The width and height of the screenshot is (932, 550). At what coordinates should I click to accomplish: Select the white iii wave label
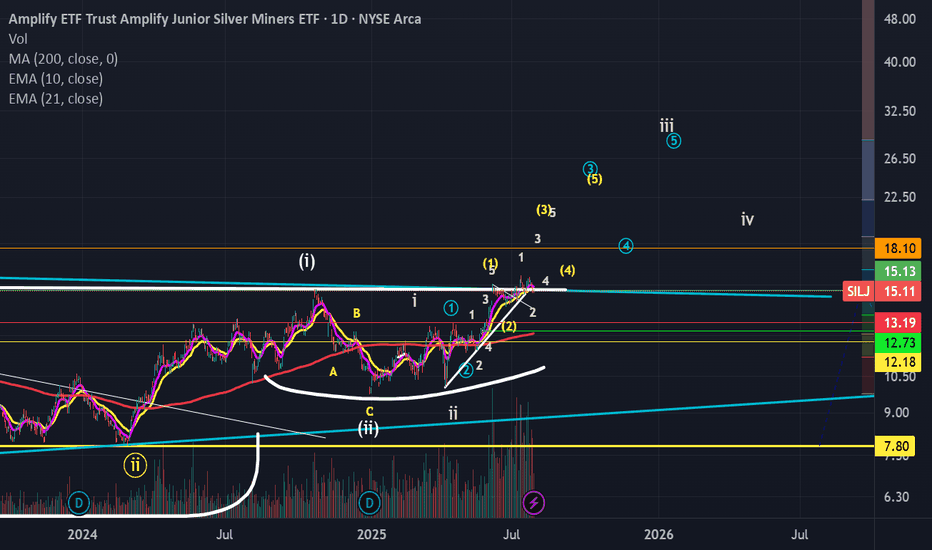coord(667,125)
